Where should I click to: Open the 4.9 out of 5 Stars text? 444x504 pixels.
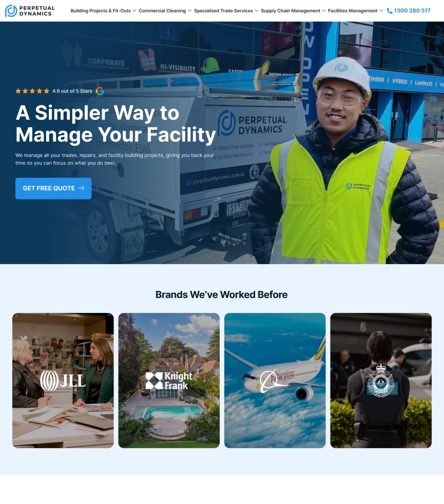coord(72,91)
